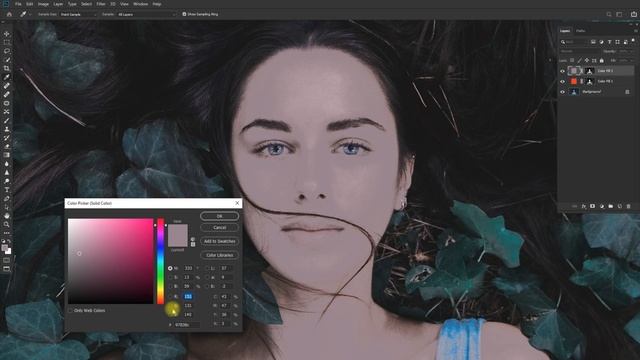Viewport: 640px width, 360px height.
Task: Select the H hue radio button
Action: (x=170, y=268)
